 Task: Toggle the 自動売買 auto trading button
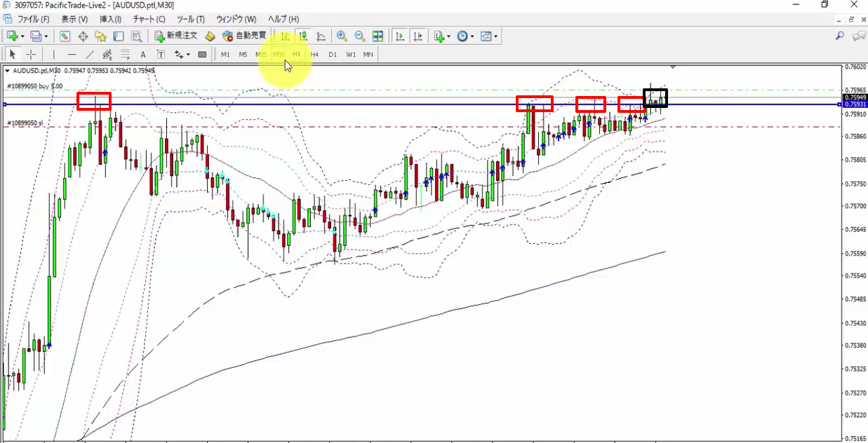(x=244, y=36)
